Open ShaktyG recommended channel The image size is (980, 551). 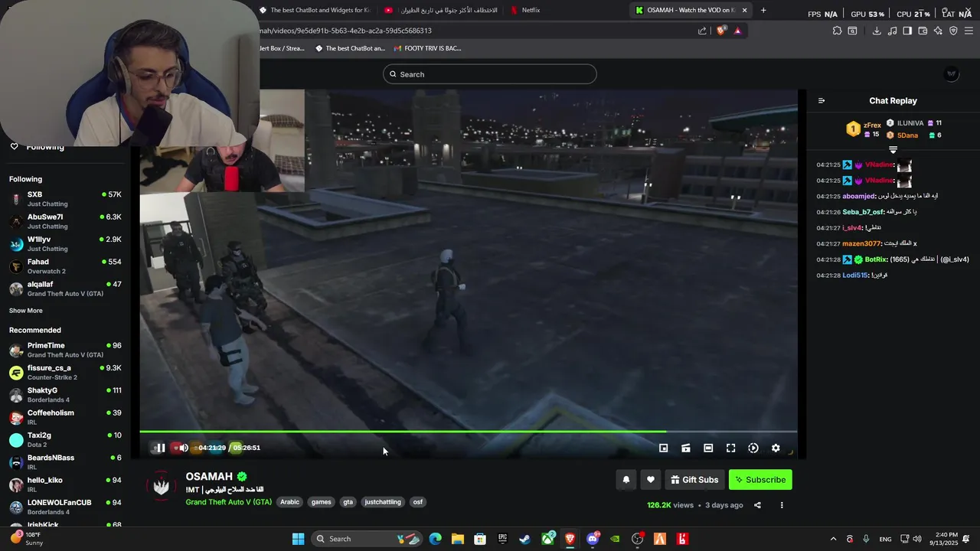click(65, 395)
